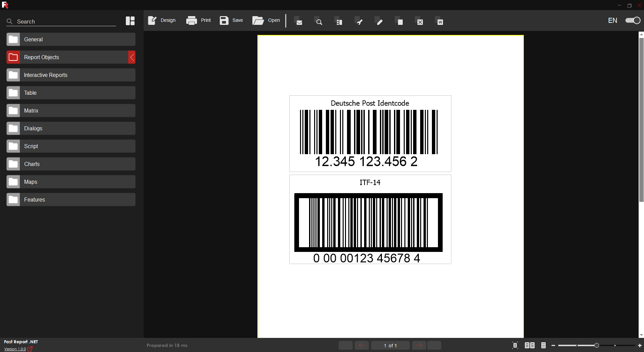The height and width of the screenshot is (352, 644).
Task: Go to next page arrow
Action: coord(419,345)
